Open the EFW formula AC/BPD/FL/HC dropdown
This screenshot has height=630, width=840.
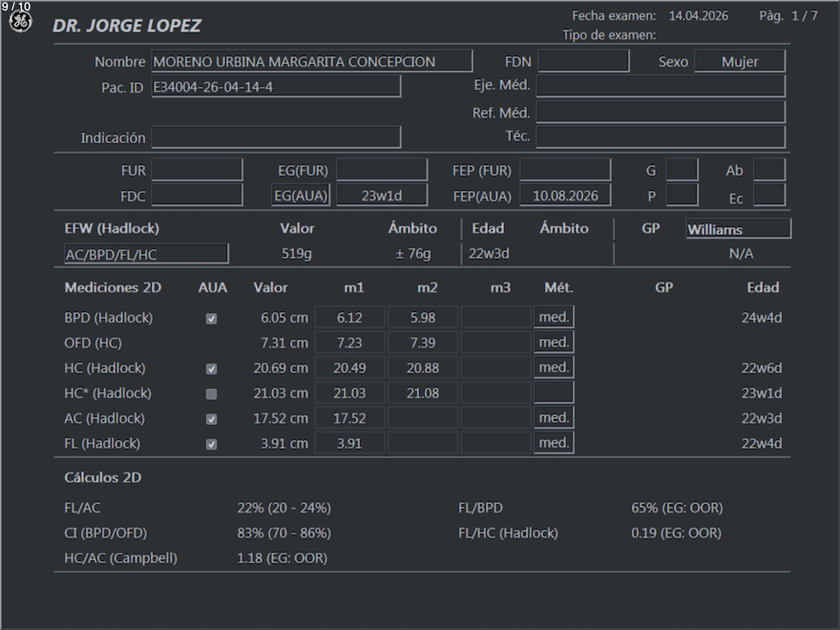146,254
